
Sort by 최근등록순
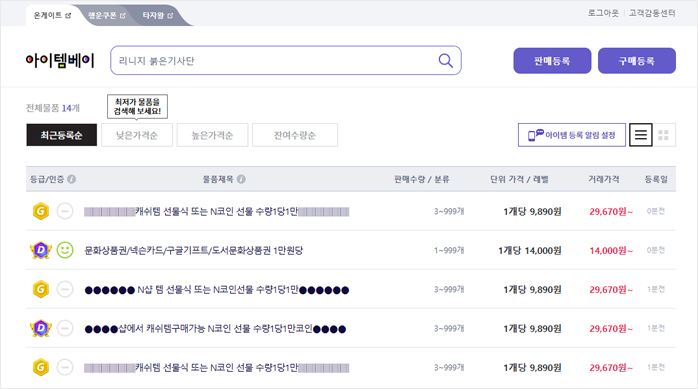click(61, 135)
